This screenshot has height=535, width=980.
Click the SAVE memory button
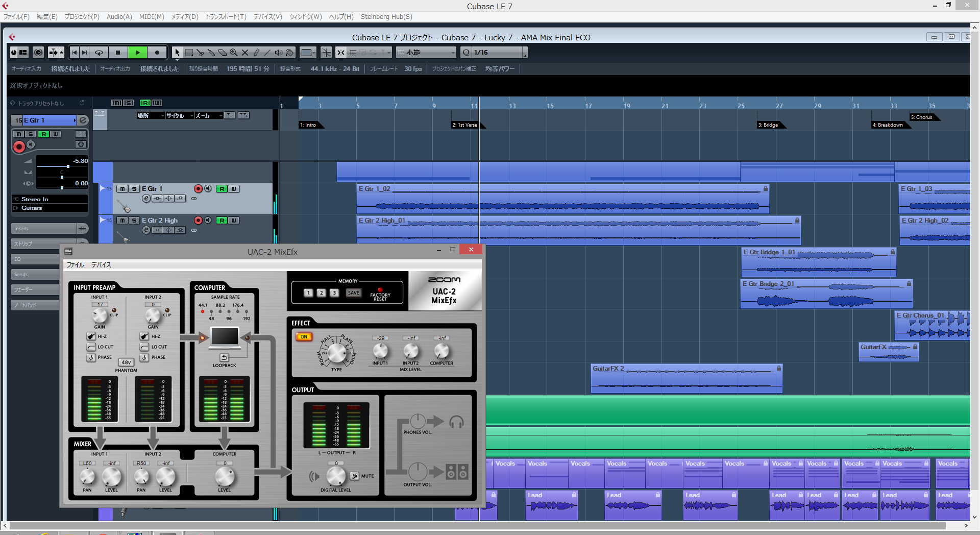(x=354, y=293)
